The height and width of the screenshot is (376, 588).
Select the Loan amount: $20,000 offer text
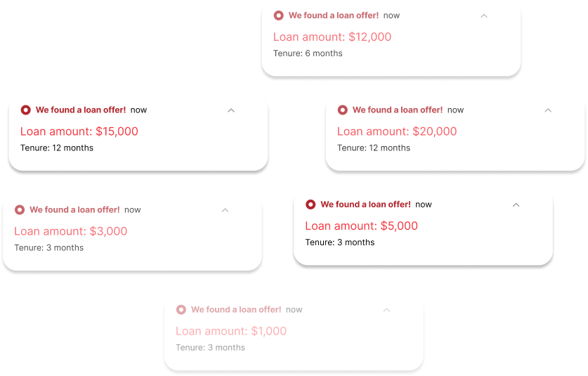click(x=397, y=131)
